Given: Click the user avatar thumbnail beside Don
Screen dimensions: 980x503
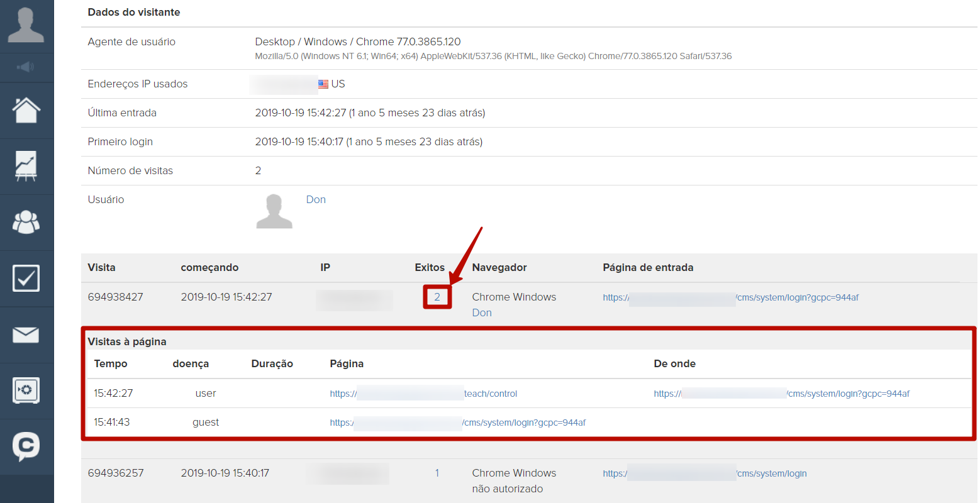Looking at the screenshot, I should click(x=274, y=211).
